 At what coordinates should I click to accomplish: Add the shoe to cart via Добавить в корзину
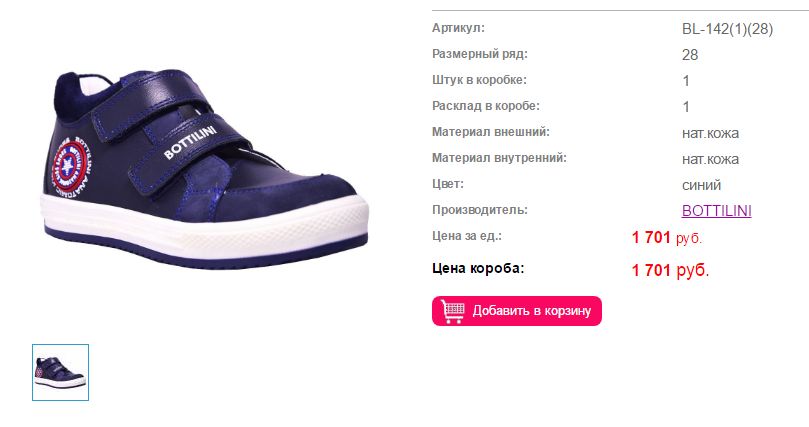[x=516, y=311]
